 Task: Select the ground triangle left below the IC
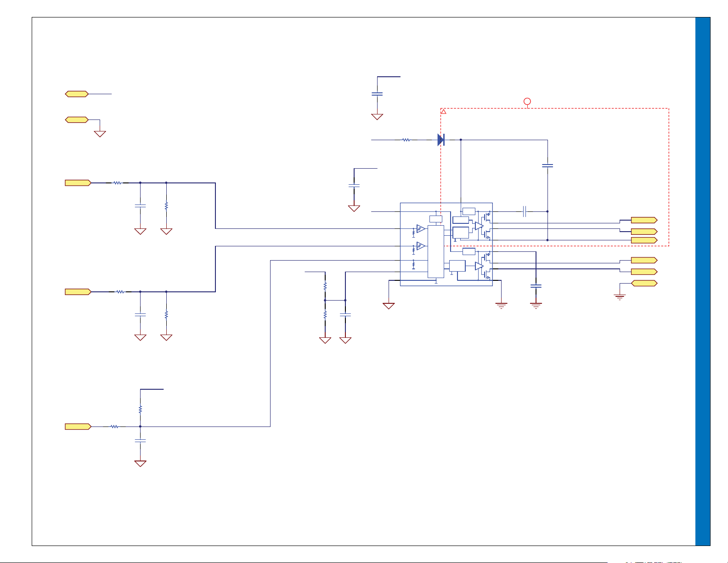389,306
